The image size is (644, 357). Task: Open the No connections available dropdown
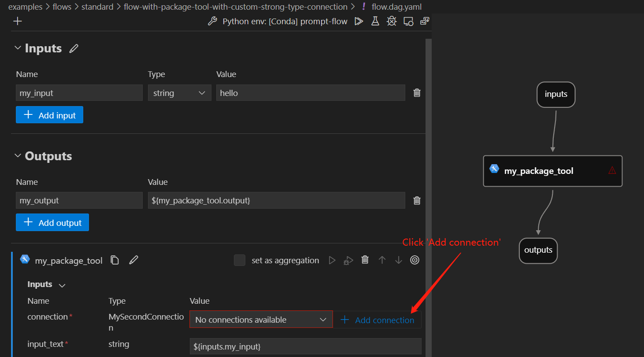261,320
